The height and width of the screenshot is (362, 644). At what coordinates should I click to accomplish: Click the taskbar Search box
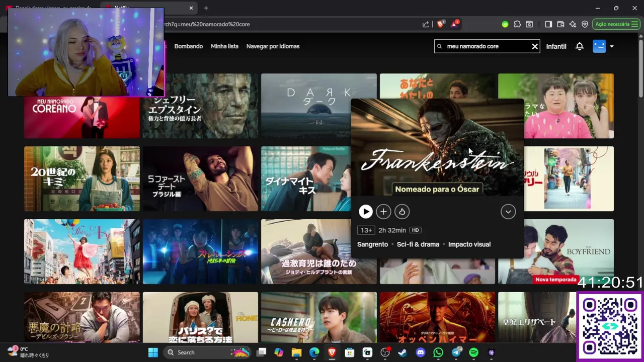pyautogui.click(x=208, y=352)
